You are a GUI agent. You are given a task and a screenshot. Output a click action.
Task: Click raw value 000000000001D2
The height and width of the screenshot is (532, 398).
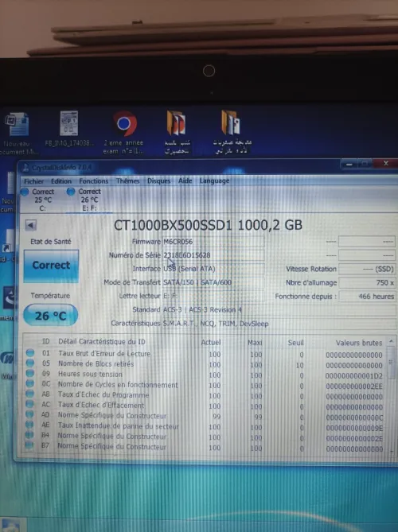coord(354,376)
